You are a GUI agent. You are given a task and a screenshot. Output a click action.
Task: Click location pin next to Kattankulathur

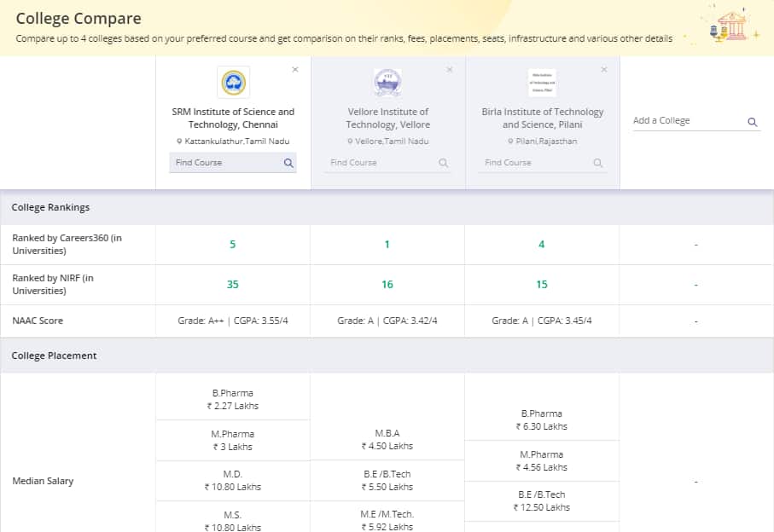[x=179, y=142]
